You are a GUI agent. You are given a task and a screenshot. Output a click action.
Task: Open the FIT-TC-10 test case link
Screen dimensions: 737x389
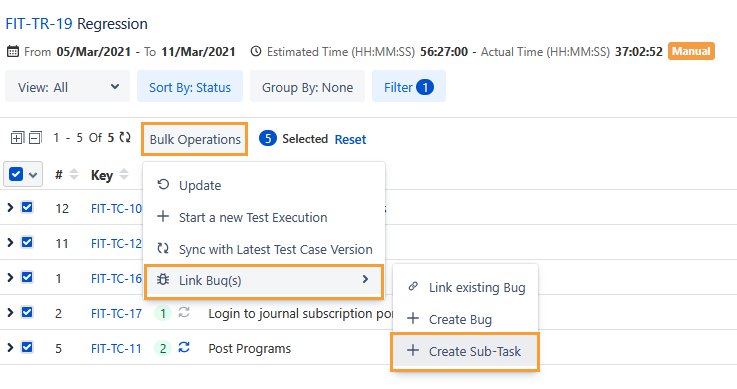pyautogui.click(x=116, y=208)
